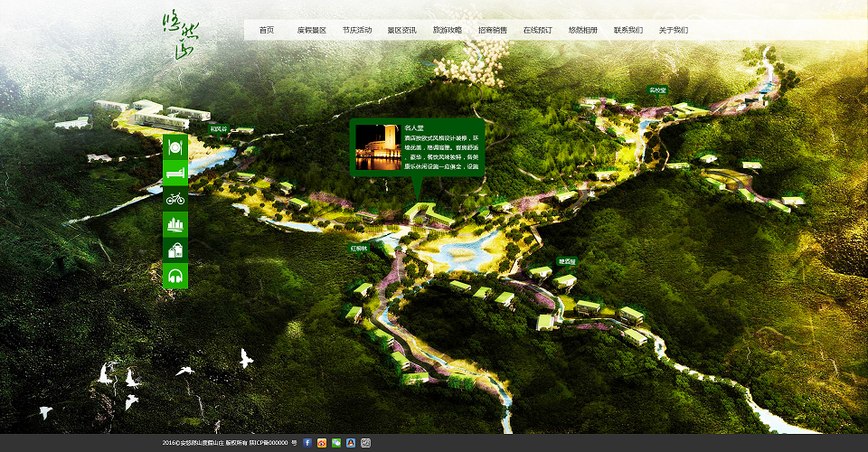Open the WeChat icon in footer

click(x=336, y=443)
